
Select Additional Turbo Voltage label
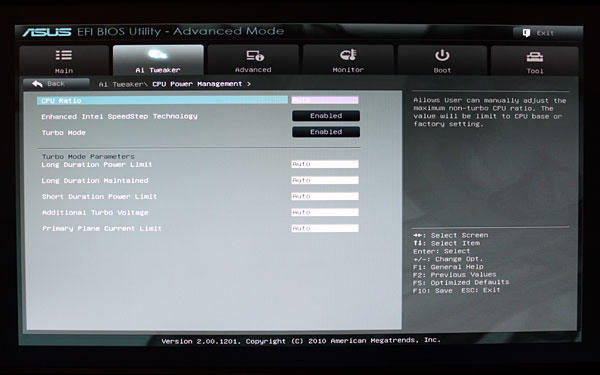click(x=95, y=213)
